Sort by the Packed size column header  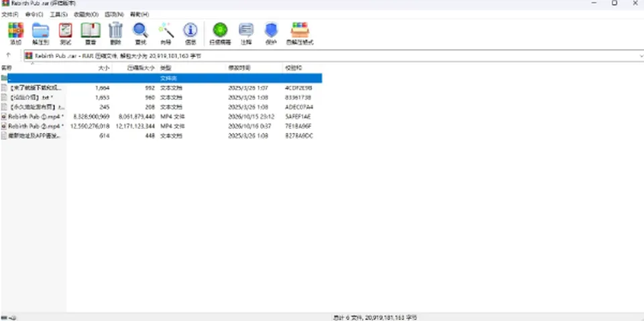click(x=135, y=68)
